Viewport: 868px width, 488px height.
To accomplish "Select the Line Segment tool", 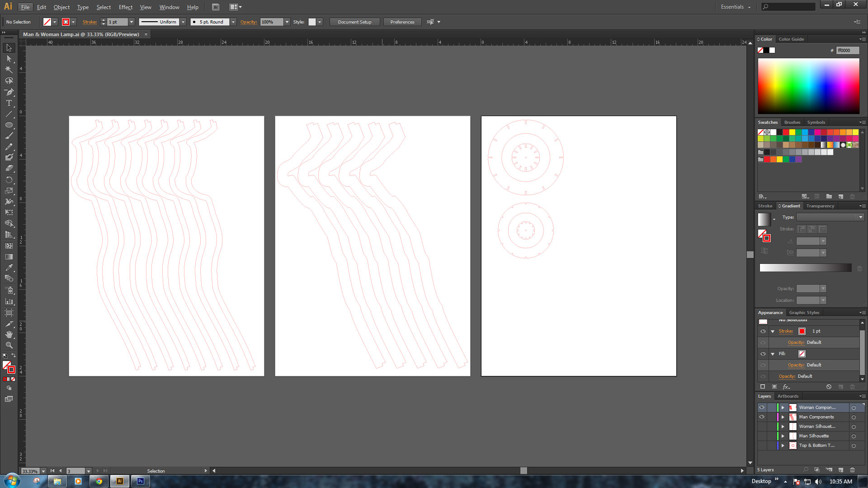I will pos(9,114).
